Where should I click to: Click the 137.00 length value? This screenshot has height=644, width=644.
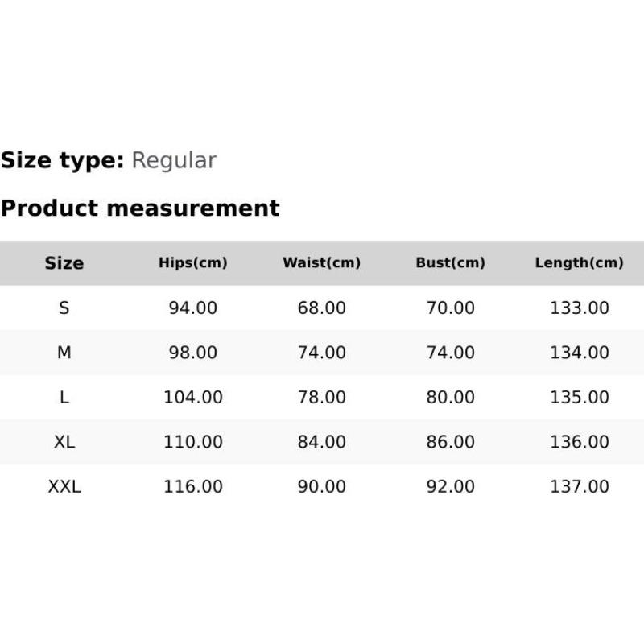(580, 487)
